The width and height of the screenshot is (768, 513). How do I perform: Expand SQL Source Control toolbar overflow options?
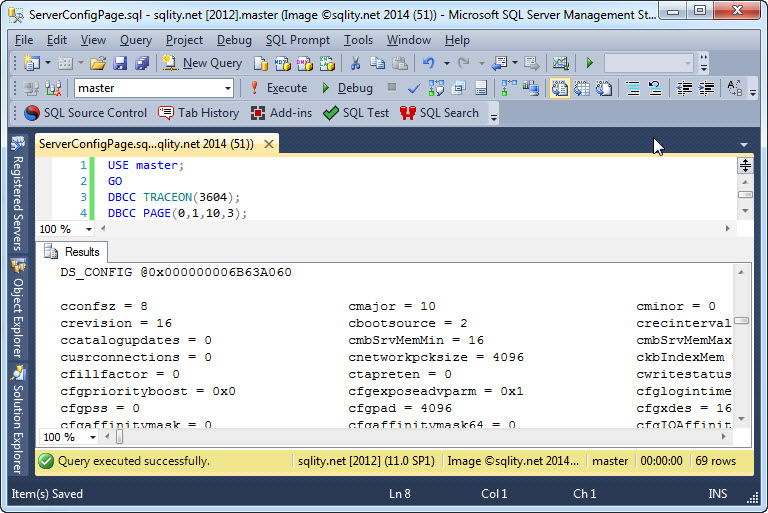click(x=494, y=117)
